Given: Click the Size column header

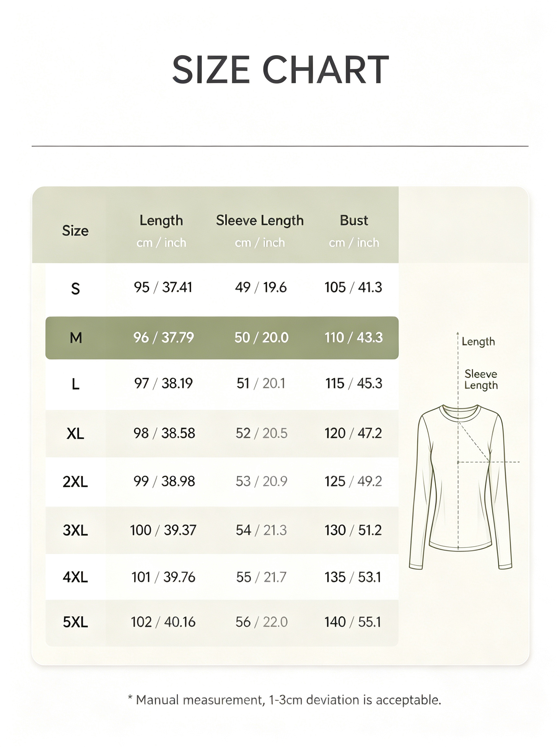Looking at the screenshot, I should [75, 231].
